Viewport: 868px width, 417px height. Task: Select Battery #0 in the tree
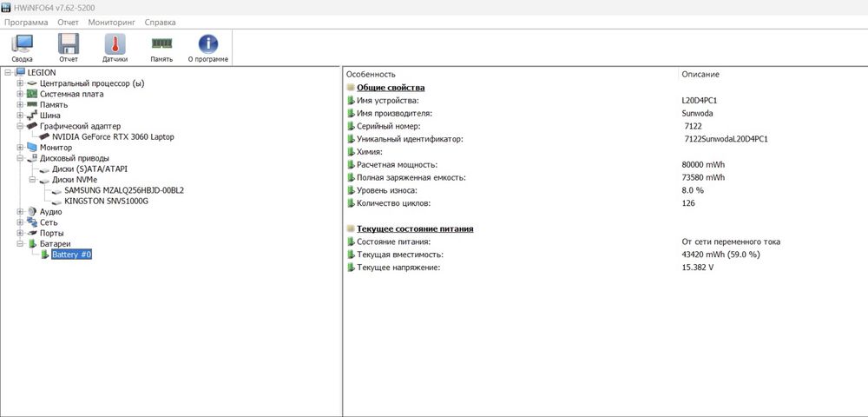click(x=71, y=255)
